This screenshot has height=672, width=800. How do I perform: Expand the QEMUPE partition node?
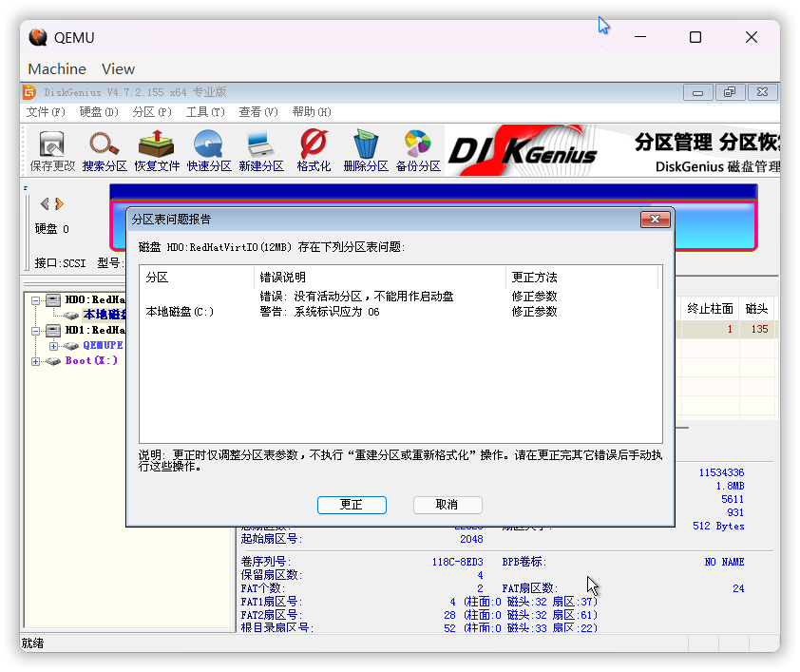[53, 346]
